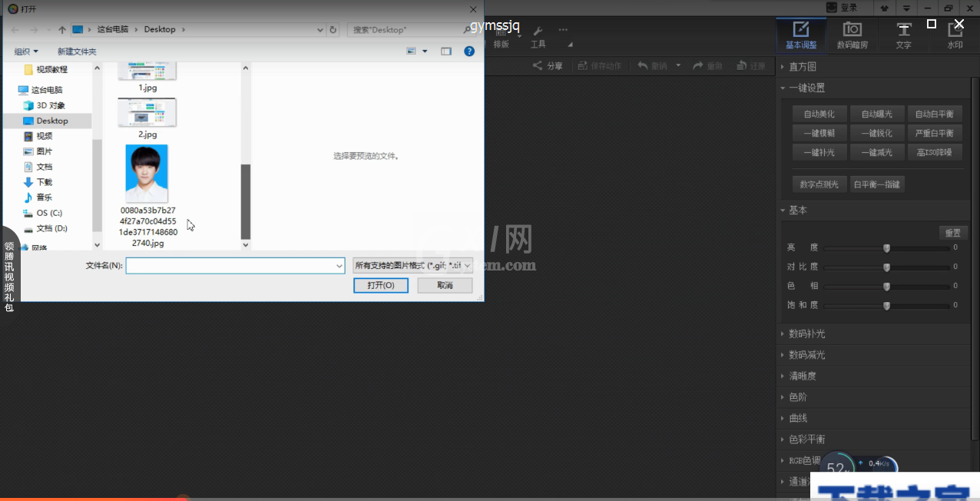The width and height of the screenshot is (980, 501).
Task: Open the undo history dropdown arrow
Action: [x=678, y=66]
